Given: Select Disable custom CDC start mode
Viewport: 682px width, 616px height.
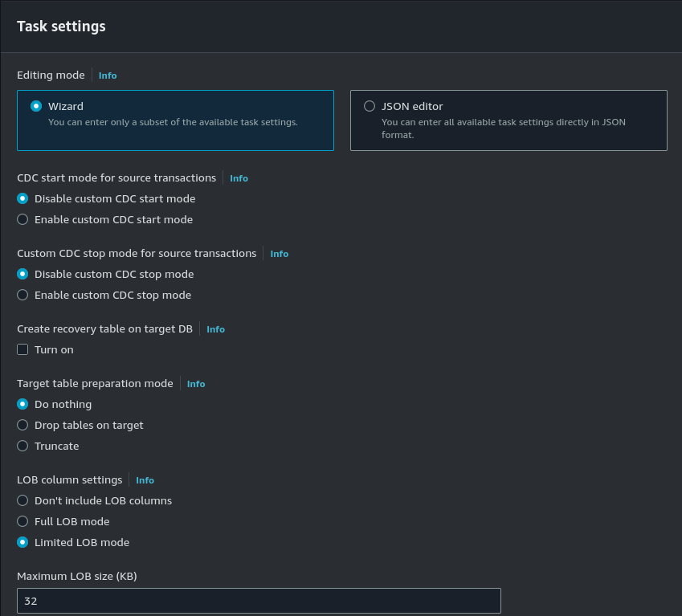Looking at the screenshot, I should tap(22, 198).
